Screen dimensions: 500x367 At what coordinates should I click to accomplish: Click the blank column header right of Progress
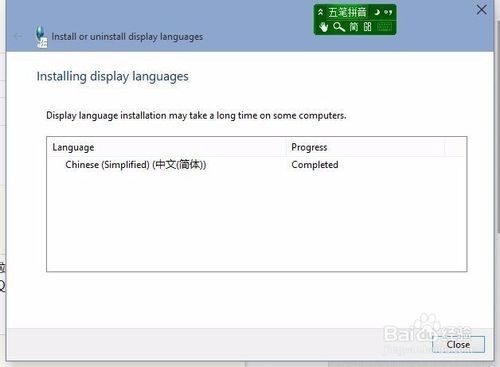(x=455, y=147)
